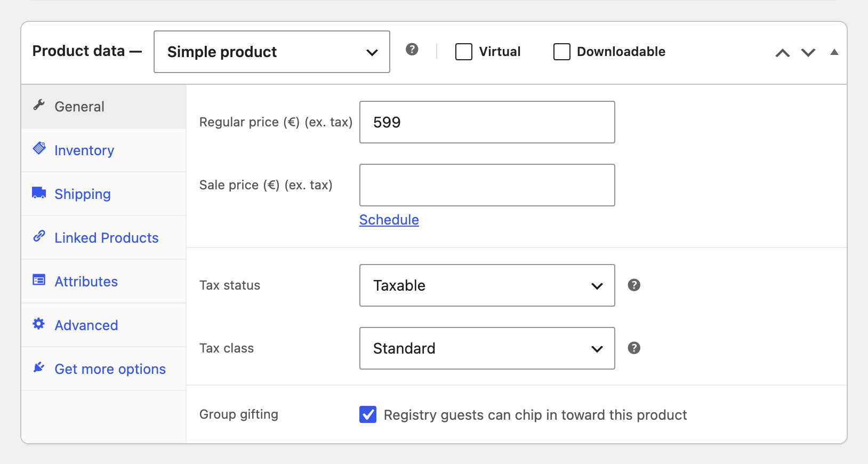Click the Schedule sale link

389,220
